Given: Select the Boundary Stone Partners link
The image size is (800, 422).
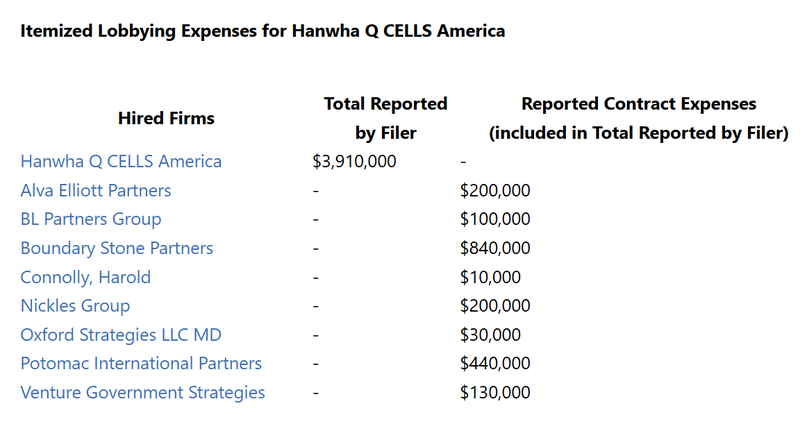Looking at the screenshot, I should point(117,248).
